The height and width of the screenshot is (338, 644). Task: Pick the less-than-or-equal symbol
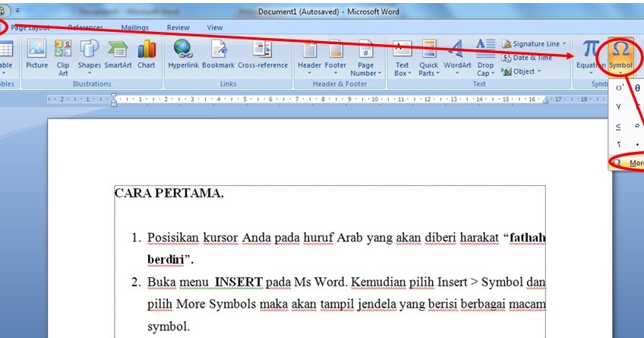tap(618, 127)
